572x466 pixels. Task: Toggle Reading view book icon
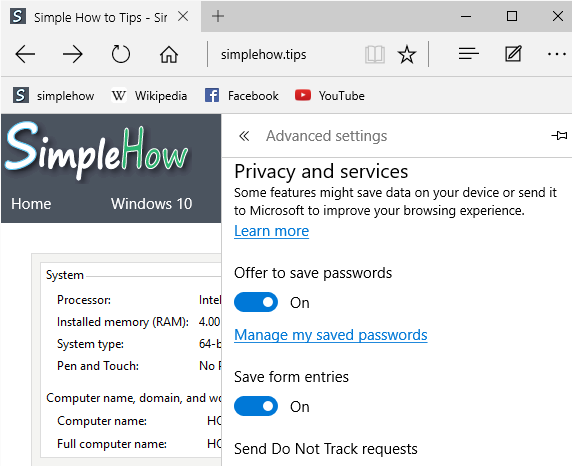pos(375,55)
